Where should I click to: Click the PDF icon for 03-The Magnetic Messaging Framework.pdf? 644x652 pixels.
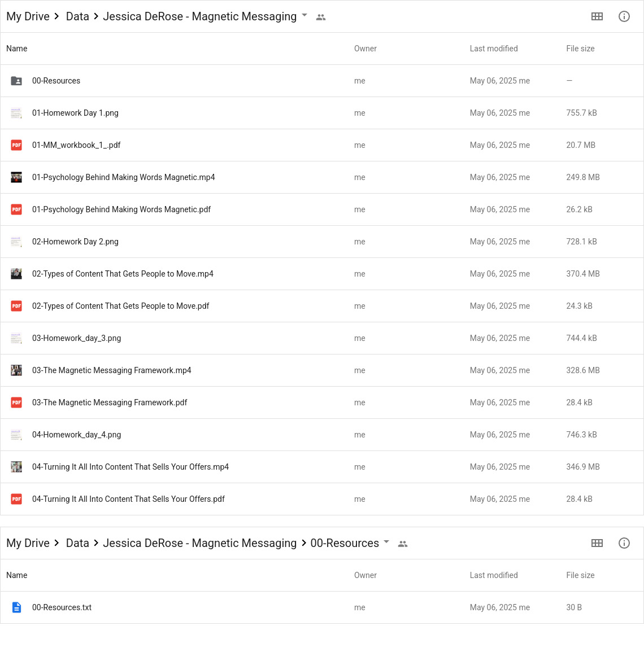(x=16, y=402)
